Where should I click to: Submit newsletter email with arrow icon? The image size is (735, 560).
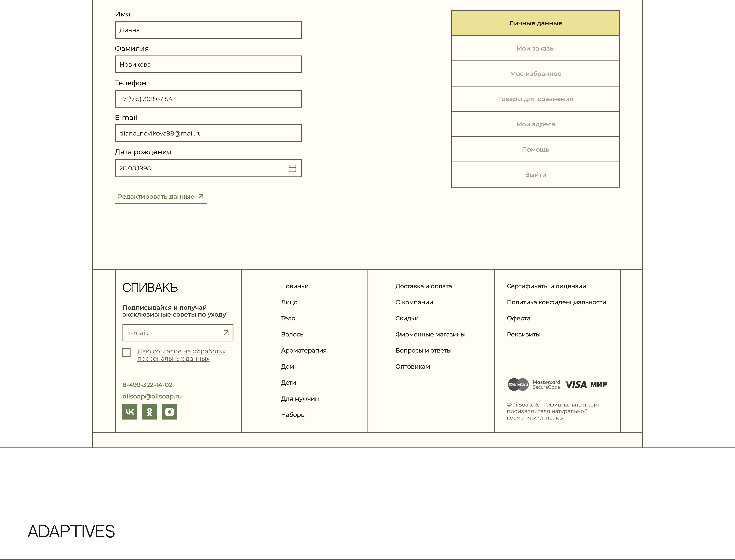click(226, 333)
